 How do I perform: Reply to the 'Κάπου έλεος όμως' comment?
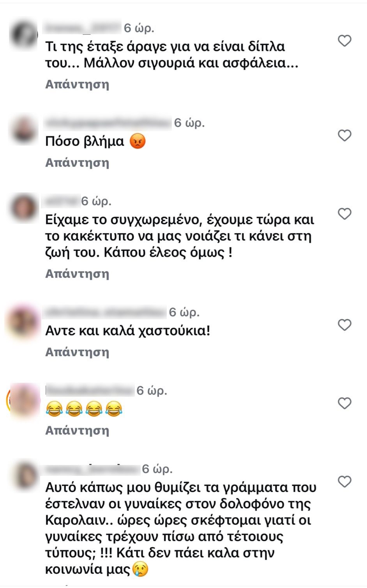(x=77, y=274)
